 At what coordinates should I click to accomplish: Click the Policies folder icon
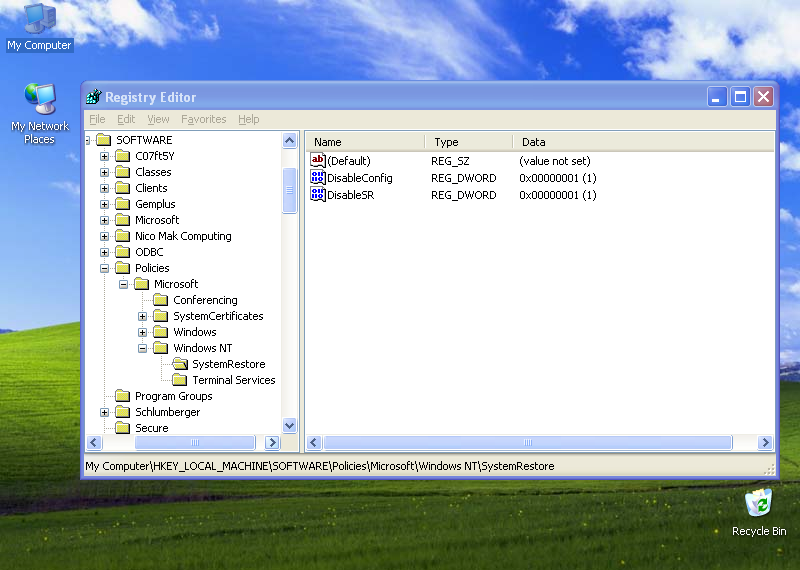122,267
